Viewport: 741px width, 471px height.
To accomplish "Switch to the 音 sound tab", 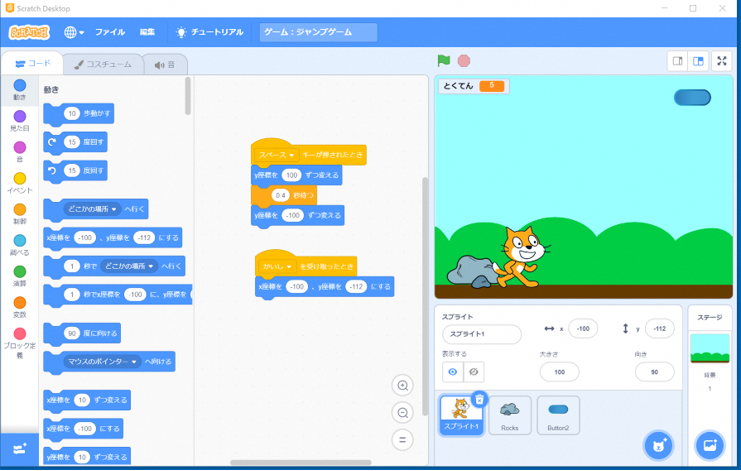I will tap(164, 65).
